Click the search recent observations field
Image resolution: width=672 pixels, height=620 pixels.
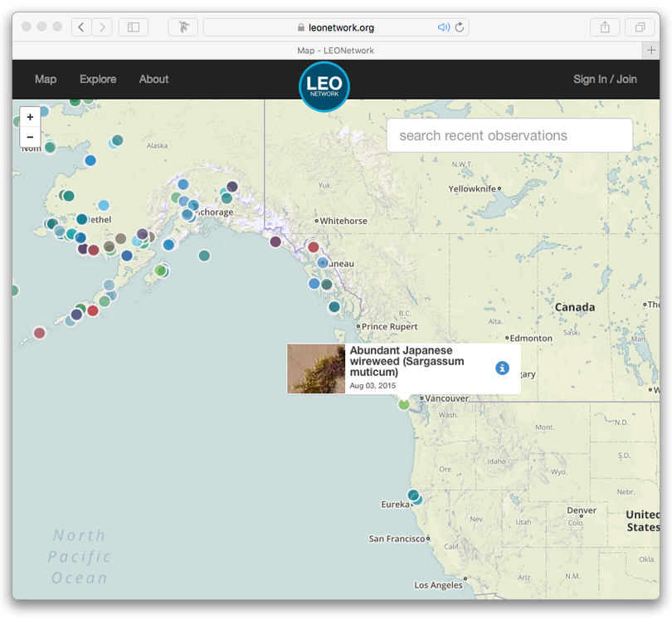click(x=509, y=135)
